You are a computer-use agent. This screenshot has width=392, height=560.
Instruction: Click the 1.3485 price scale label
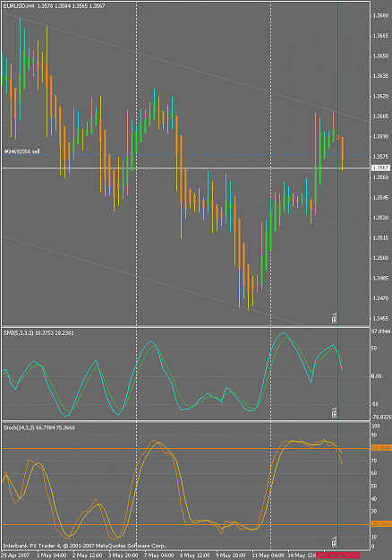click(x=380, y=278)
